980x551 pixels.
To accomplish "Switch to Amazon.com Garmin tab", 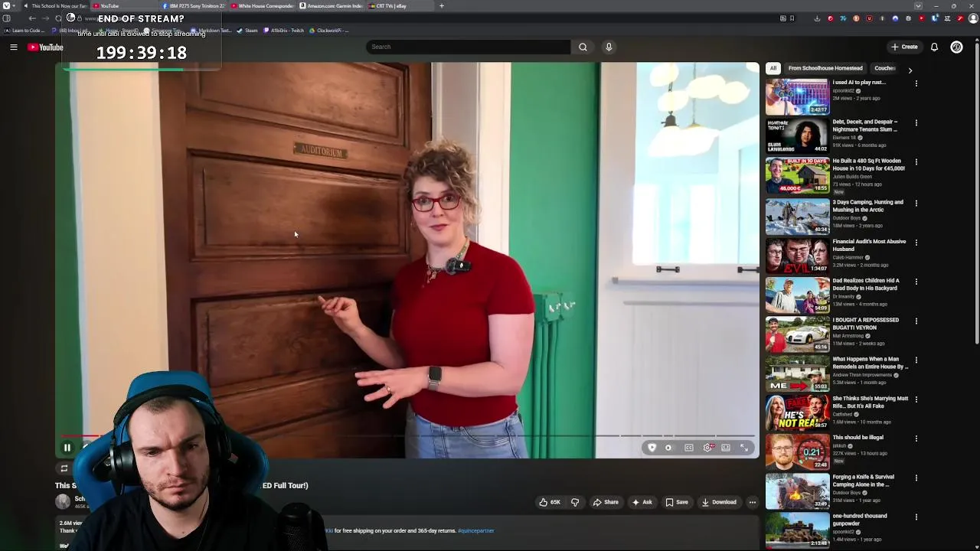I will (x=330, y=6).
